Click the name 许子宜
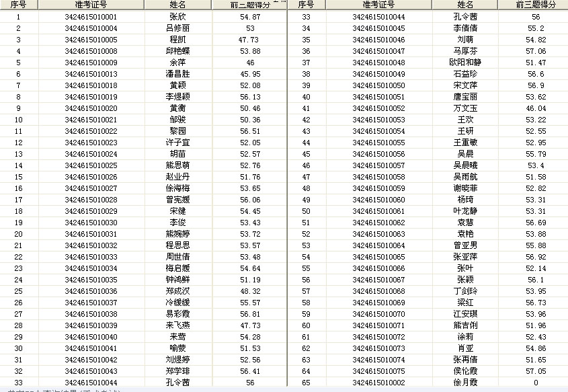This screenshot has height=392, width=568. (178, 143)
